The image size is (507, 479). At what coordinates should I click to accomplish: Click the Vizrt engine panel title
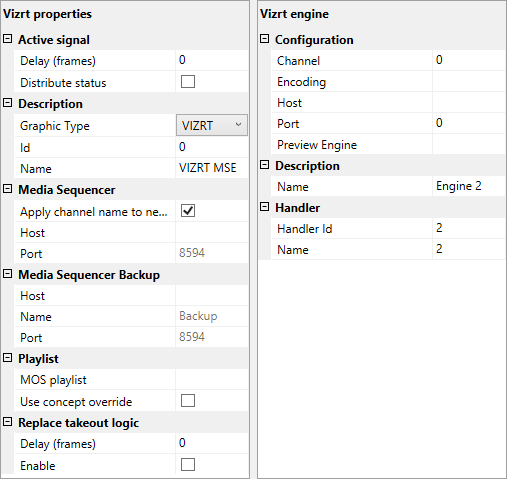[x=294, y=14]
